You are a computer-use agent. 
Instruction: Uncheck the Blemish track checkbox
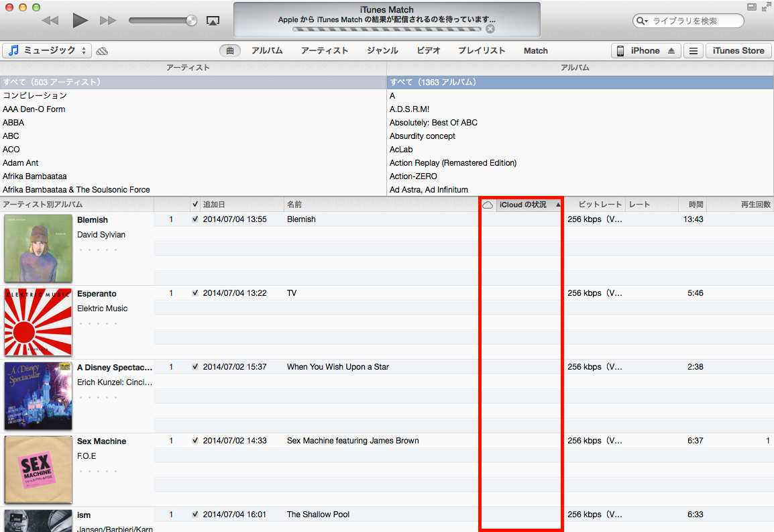pos(195,219)
